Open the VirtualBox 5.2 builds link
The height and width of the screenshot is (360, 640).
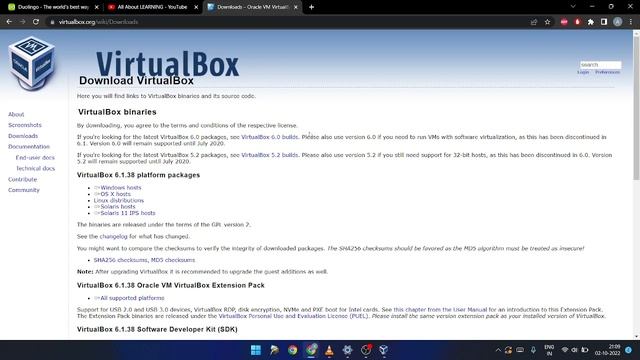pos(269,155)
